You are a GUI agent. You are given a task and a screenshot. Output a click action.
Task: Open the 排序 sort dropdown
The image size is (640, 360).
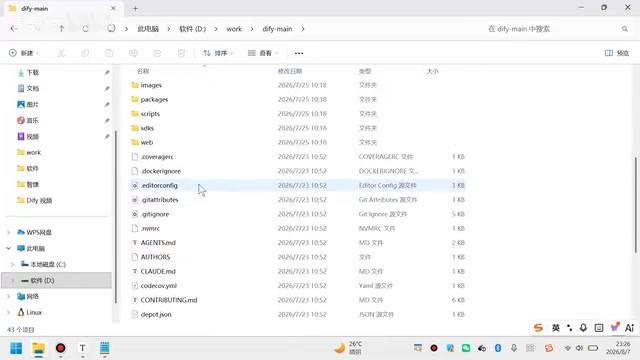pyautogui.click(x=218, y=53)
